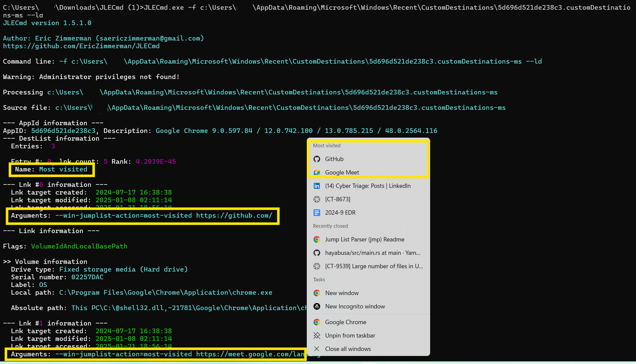Screen dimensions: 636x364
Task: Click the 'Most visited' name value
Action: pos(63,169)
